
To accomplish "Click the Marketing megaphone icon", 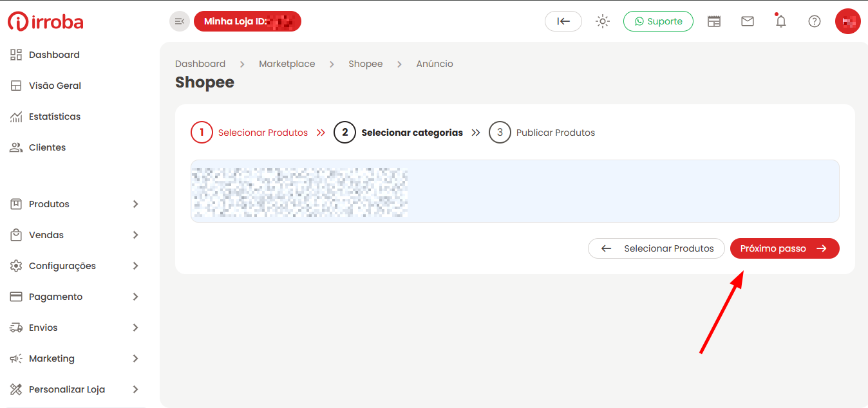I will coord(16,358).
